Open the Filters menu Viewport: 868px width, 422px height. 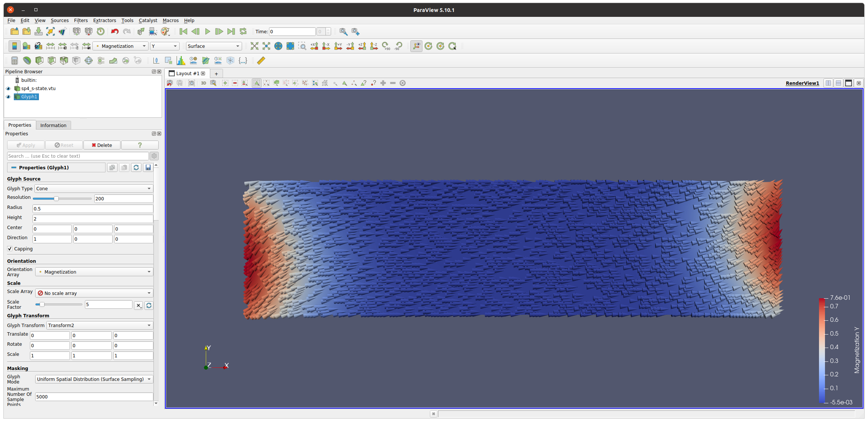coord(81,21)
